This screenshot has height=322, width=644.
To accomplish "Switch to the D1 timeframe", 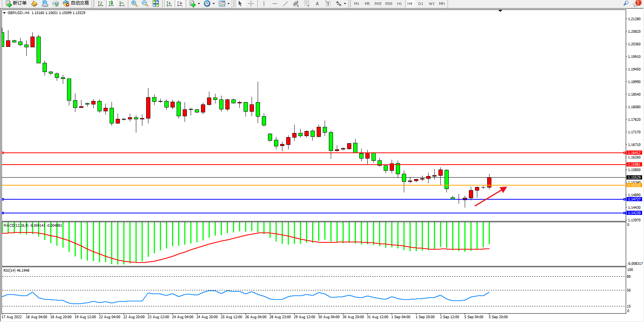I will point(421,3).
